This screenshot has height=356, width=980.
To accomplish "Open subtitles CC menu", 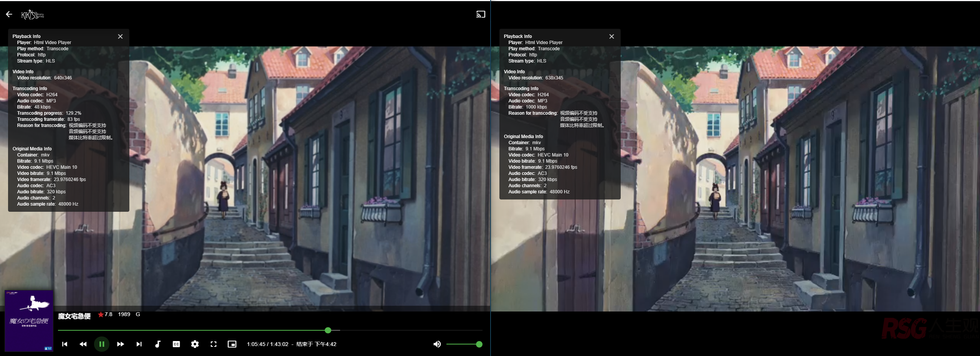I will click(176, 344).
